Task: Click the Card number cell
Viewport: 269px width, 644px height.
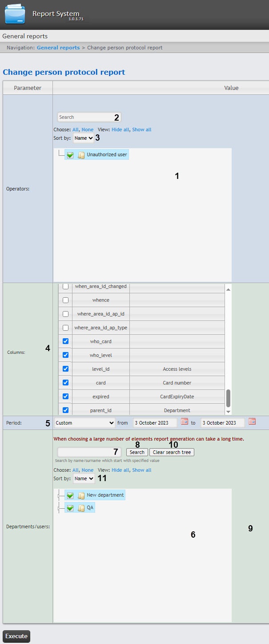Action: pos(177,383)
